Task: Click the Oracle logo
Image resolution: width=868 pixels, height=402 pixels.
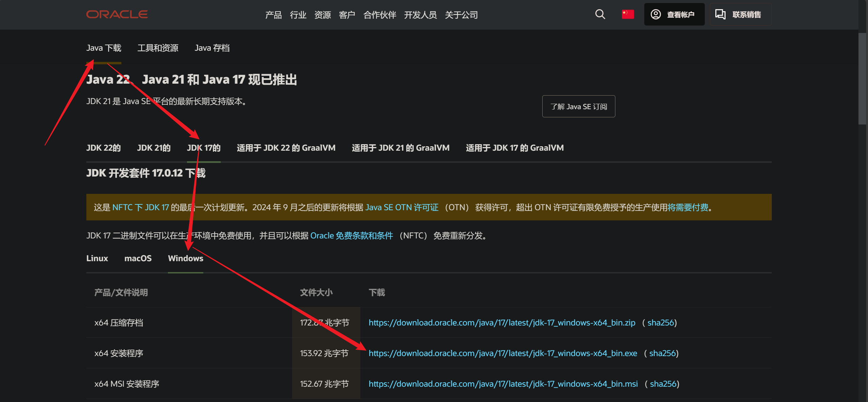Action: (117, 14)
